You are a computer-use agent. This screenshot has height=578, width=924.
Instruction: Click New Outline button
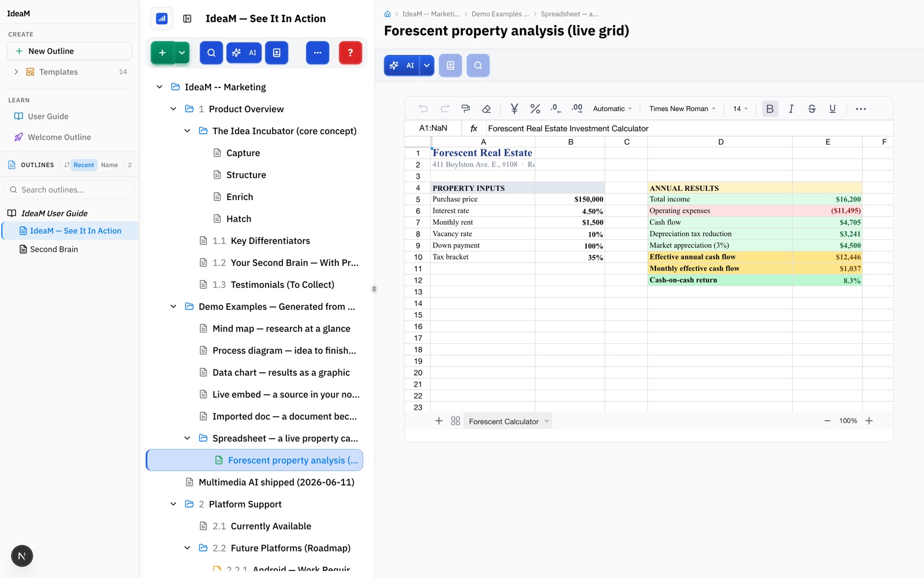[x=69, y=51]
